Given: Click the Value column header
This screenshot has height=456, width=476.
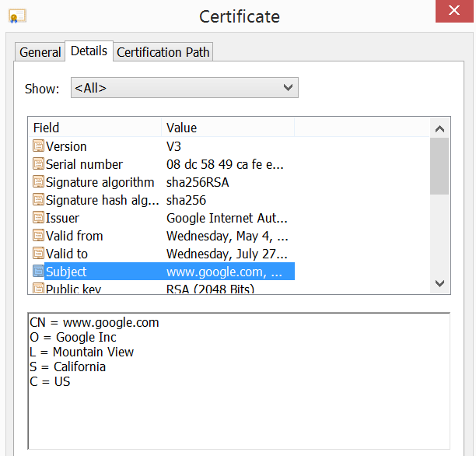Looking at the screenshot, I should pyautogui.click(x=227, y=128).
